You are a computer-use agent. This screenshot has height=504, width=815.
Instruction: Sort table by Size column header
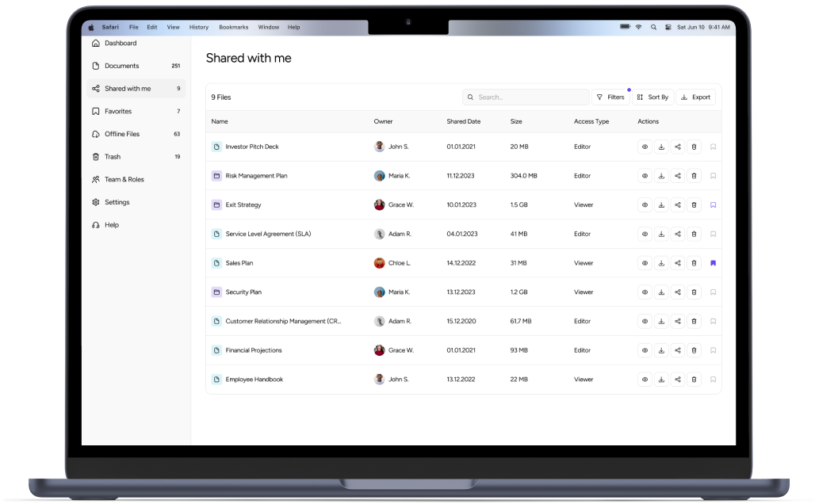coord(515,121)
